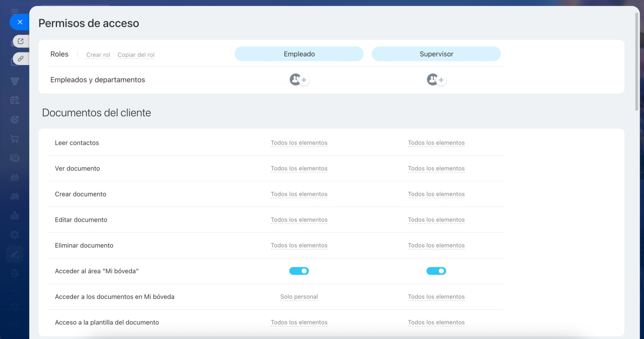Select the Empleado role header
This screenshot has width=644, height=339.
[x=299, y=54]
